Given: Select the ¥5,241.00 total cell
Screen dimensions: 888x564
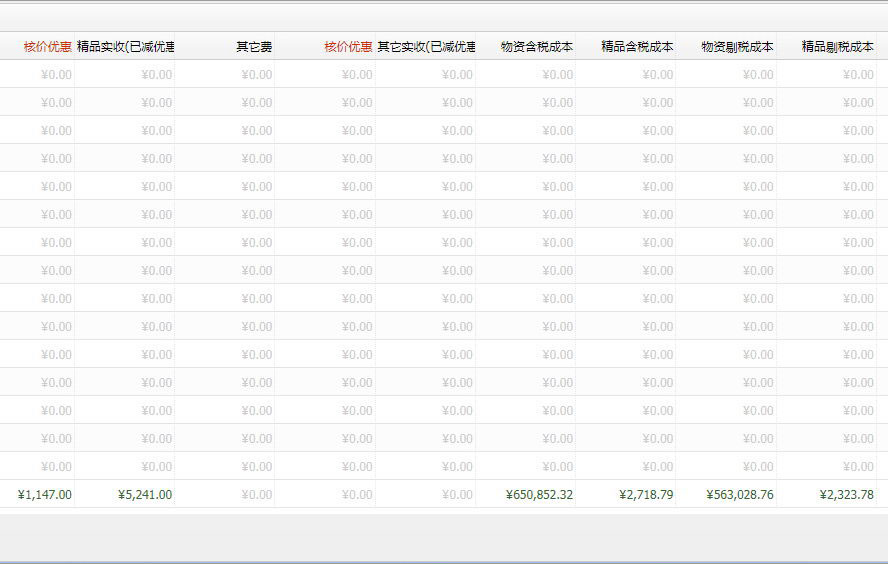Looking at the screenshot, I should (145, 494).
